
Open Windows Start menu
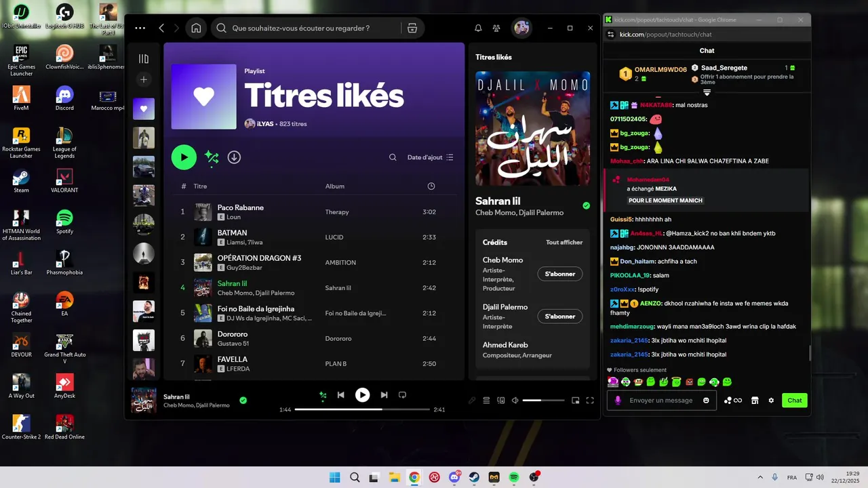pyautogui.click(x=334, y=477)
